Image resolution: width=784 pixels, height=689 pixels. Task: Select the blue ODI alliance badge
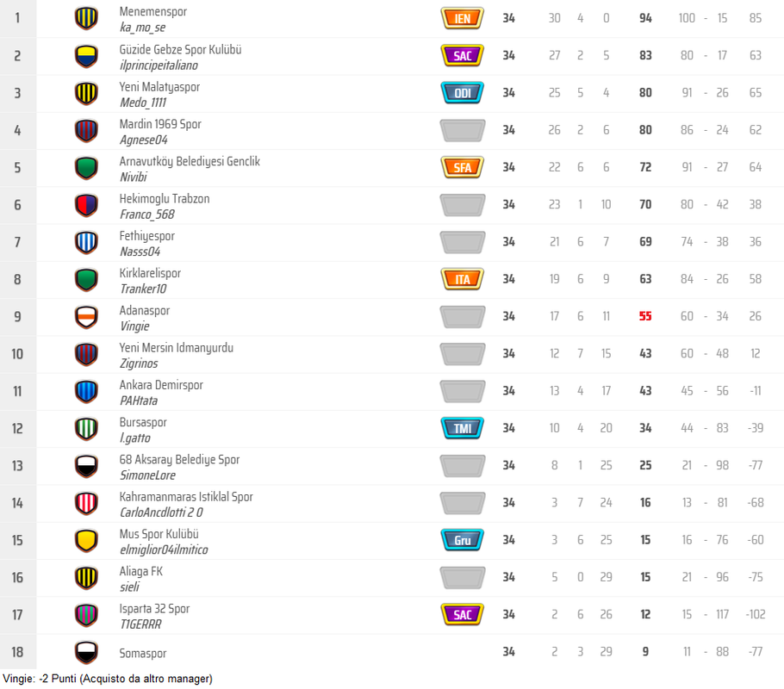(463, 93)
